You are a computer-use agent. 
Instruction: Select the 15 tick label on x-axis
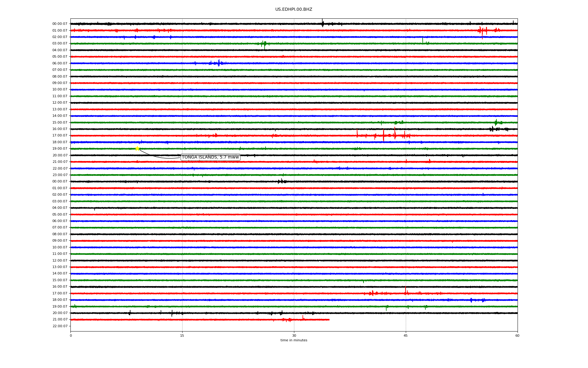182,335
